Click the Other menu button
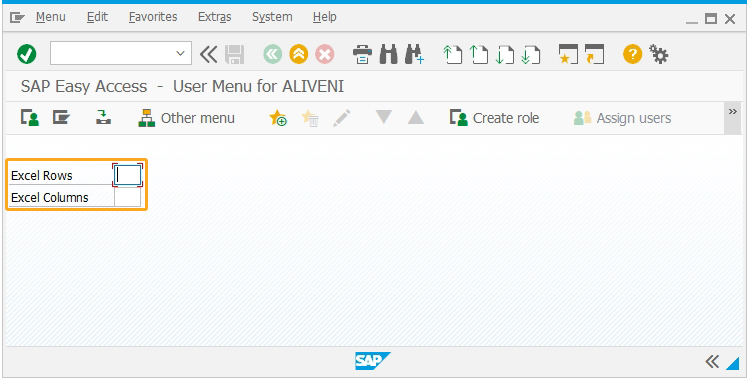 [x=187, y=118]
